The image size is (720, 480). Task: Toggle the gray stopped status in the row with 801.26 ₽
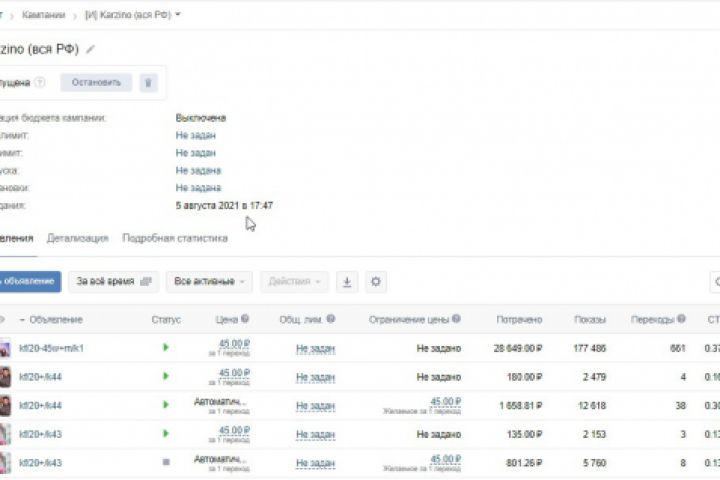coord(166,462)
